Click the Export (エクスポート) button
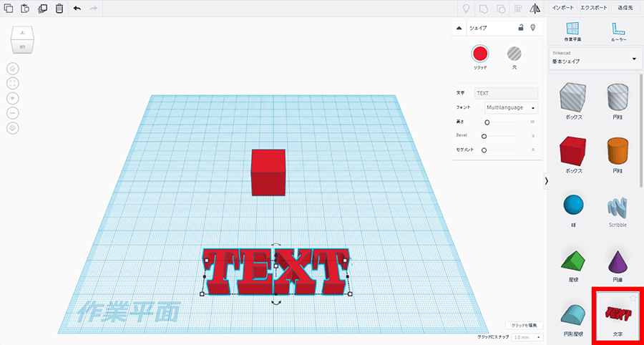This screenshot has height=345, width=644. tap(594, 8)
